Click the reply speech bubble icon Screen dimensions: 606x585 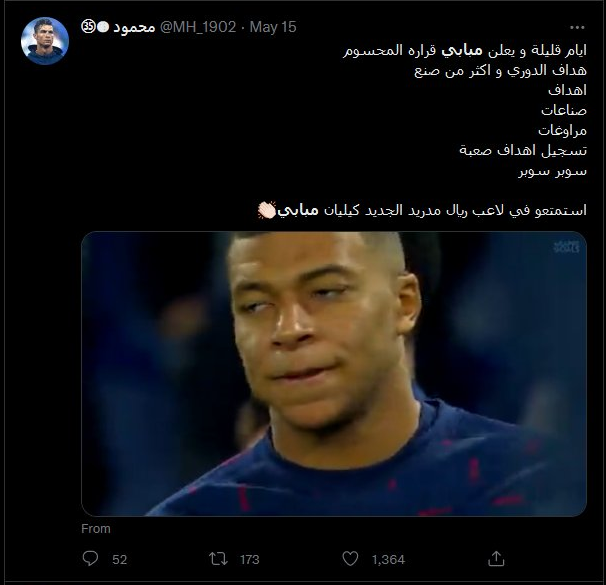click(x=90, y=558)
